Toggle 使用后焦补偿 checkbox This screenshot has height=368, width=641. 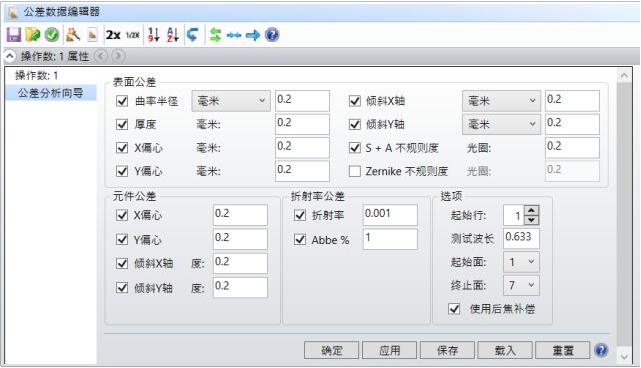pyautogui.click(x=454, y=309)
